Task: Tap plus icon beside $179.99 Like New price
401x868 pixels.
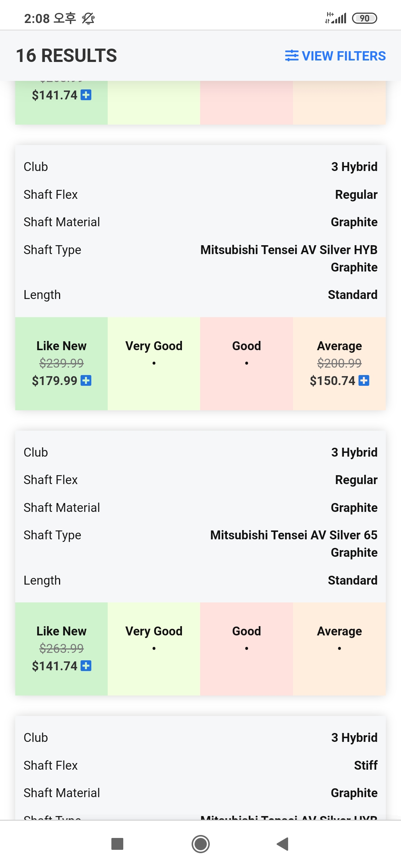Action: point(86,381)
